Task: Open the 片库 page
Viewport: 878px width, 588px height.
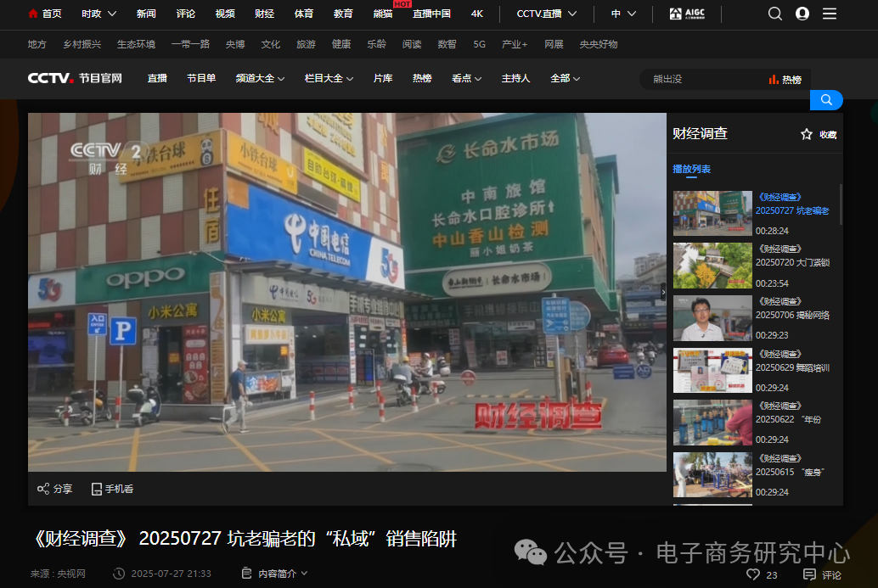Action: click(x=382, y=77)
